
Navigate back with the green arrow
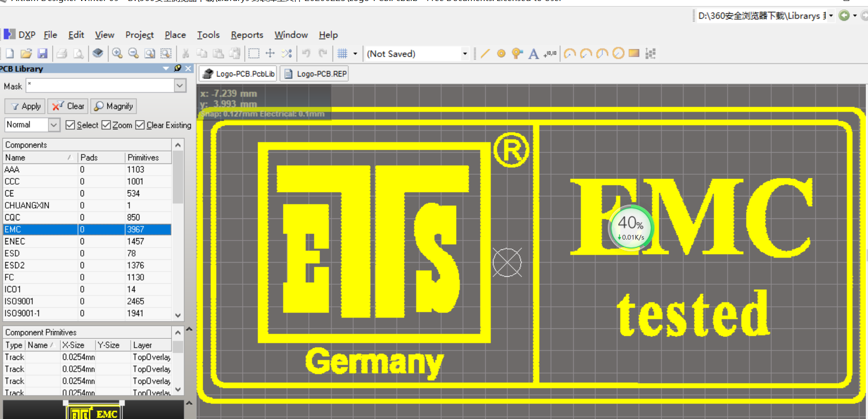point(844,16)
